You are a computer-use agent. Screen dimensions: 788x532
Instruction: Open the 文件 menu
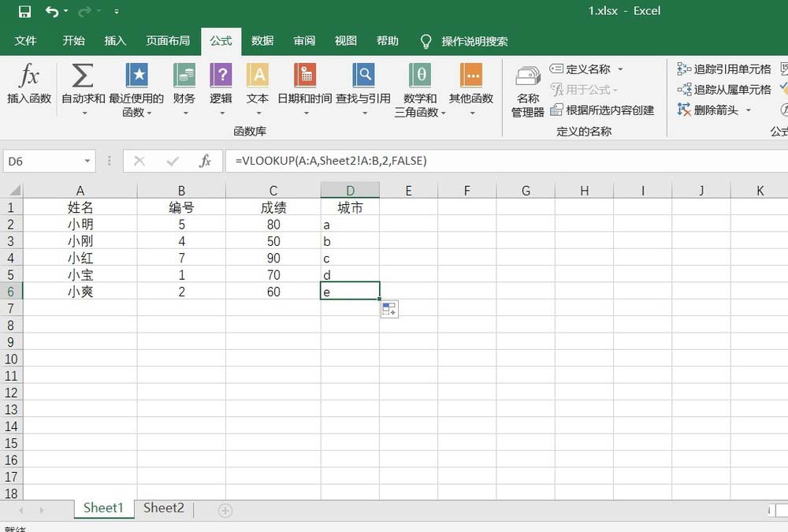(26, 41)
